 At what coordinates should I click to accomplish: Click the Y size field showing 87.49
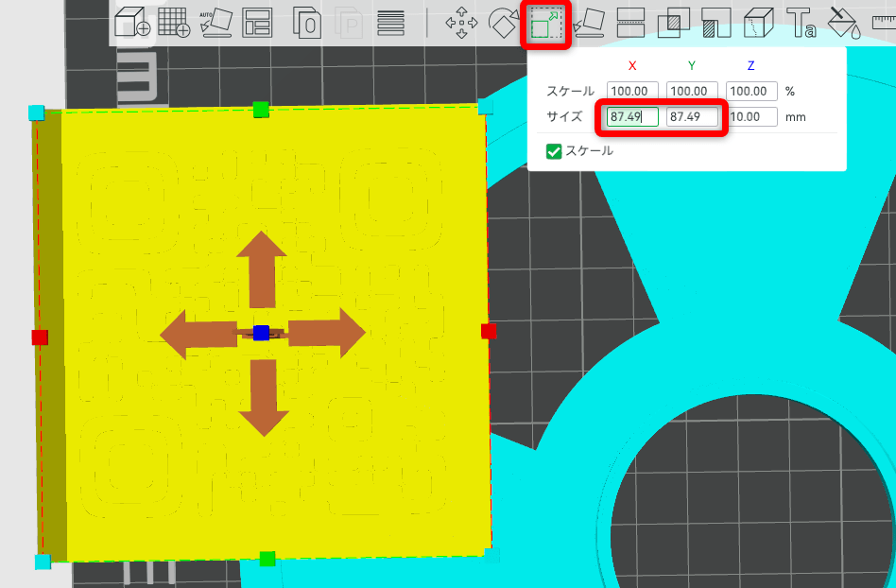tap(692, 116)
